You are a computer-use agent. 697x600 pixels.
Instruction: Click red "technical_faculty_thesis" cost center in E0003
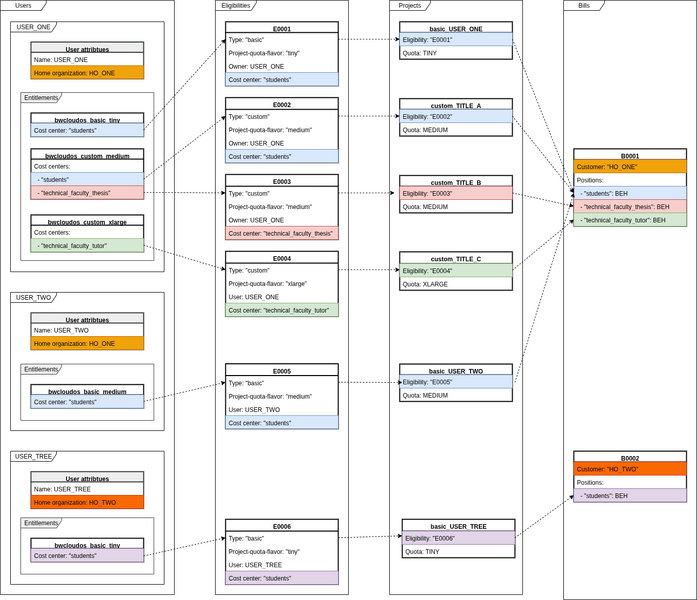click(x=281, y=233)
